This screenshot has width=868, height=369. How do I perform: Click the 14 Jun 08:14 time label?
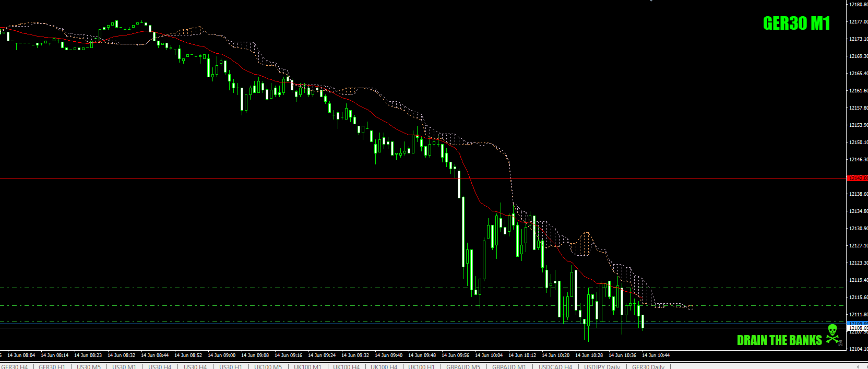[55, 355]
